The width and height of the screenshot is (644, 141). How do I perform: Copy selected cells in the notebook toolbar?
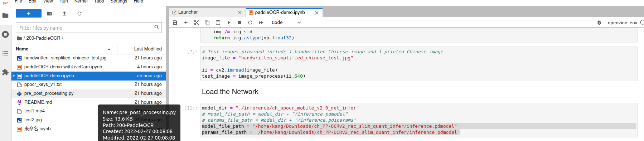pyautogui.click(x=207, y=23)
